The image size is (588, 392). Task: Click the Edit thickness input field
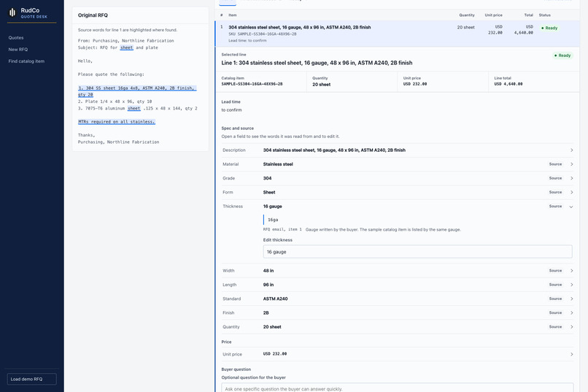(x=417, y=252)
